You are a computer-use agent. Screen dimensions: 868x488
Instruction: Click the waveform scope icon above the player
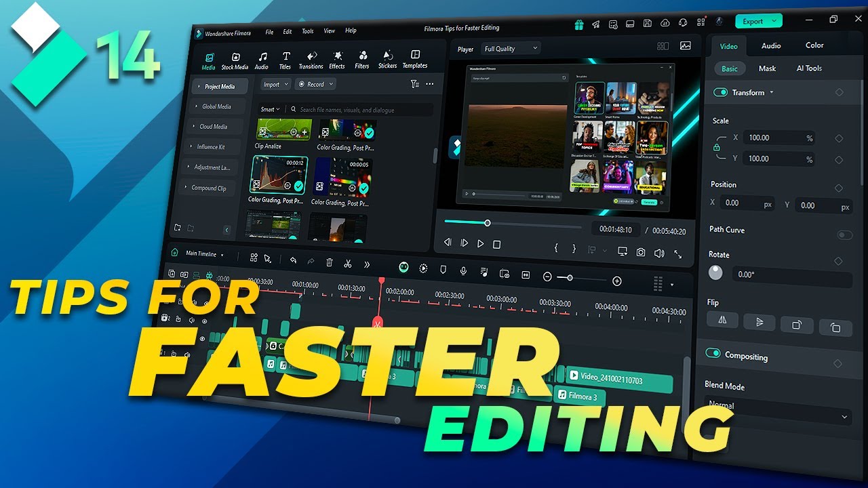tap(686, 45)
